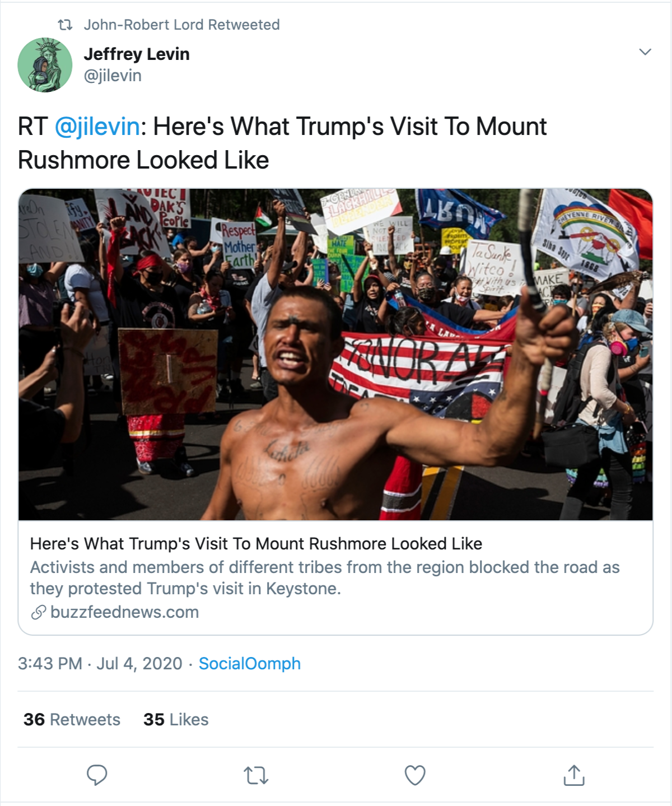
Task: Click the 3:43 PM Jul 4, 2020 timestamp
Action: pos(100,664)
